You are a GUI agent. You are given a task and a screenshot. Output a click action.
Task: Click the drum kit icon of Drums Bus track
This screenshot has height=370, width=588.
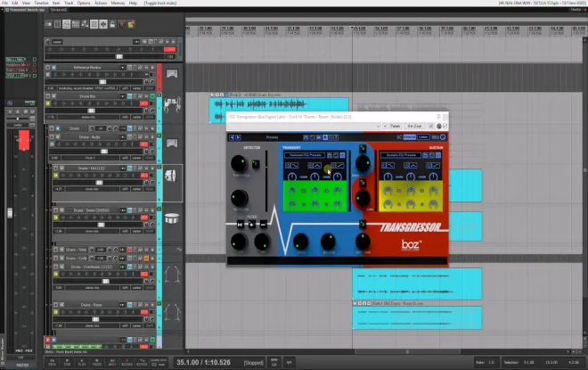click(x=173, y=104)
